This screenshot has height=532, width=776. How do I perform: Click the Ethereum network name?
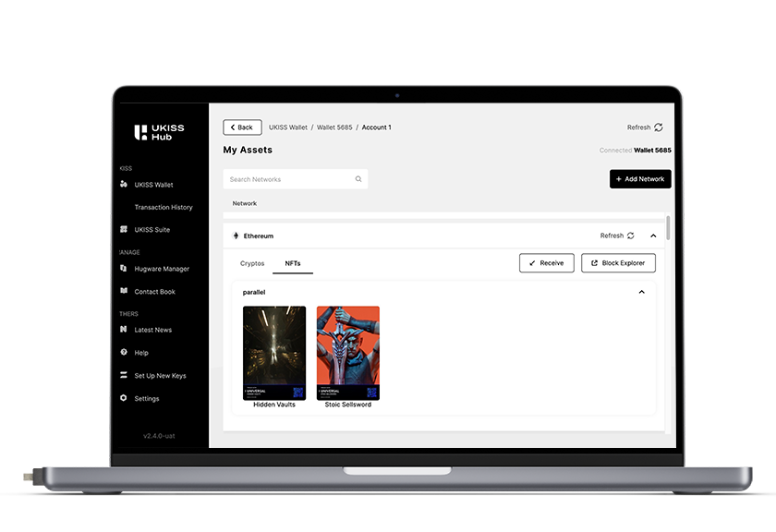[x=259, y=236]
